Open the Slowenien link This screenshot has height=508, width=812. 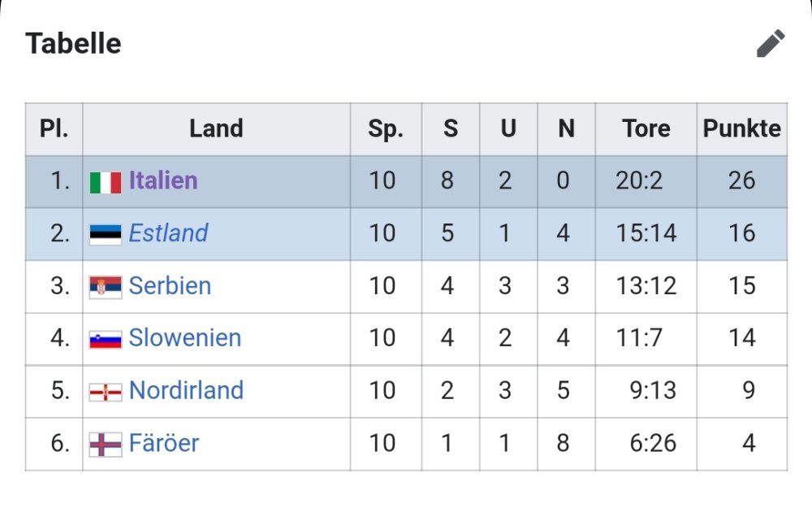[x=185, y=338]
